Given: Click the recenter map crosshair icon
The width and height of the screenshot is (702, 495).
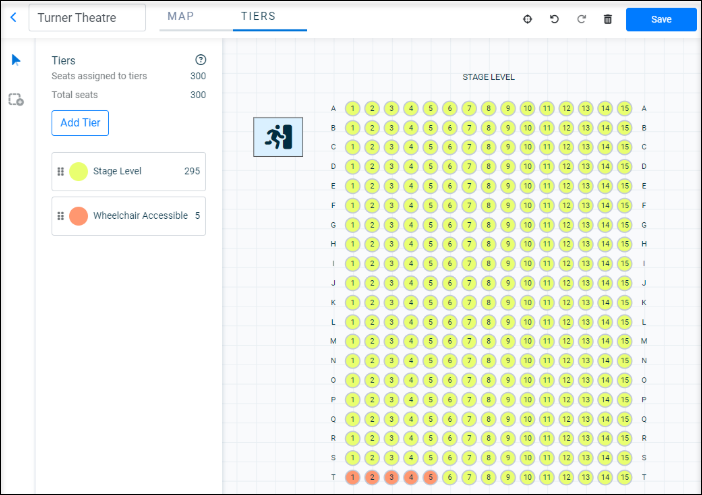Looking at the screenshot, I should pos(527,19).
